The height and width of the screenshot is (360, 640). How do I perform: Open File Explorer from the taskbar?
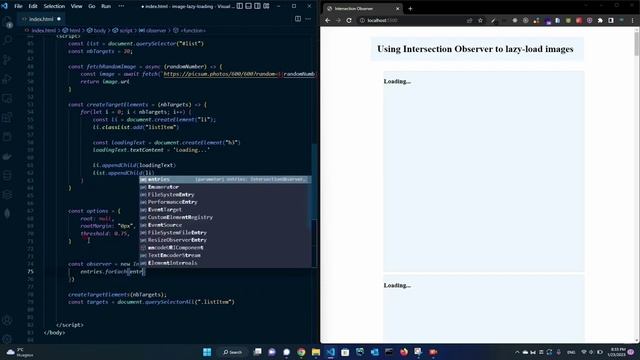[316, 352]
